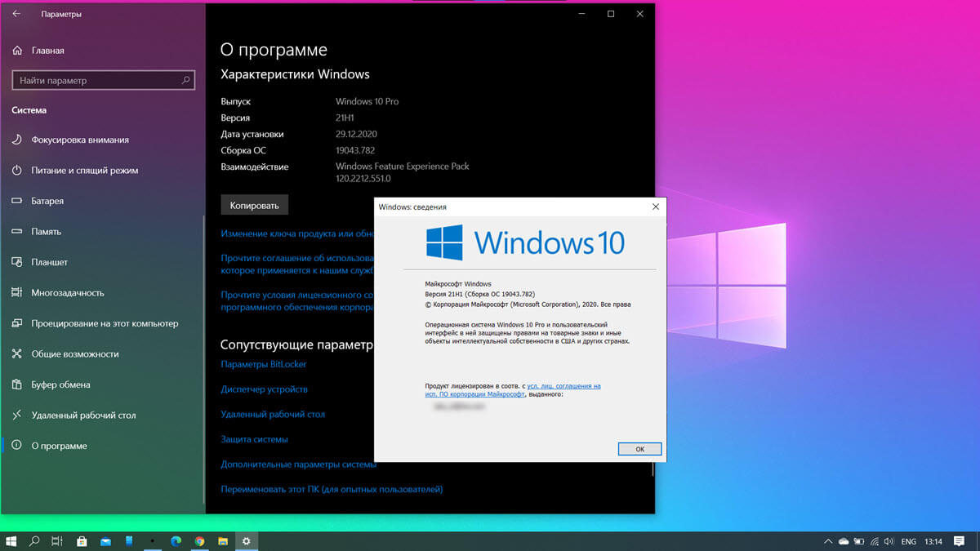Click the 29.12.2020 install date
Screen dimensions: 980x551
coord(356,135)
